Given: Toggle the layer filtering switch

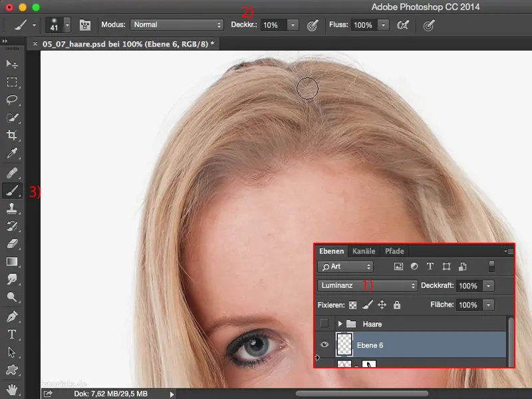Looking at the screenshot, I should point(491,267).
